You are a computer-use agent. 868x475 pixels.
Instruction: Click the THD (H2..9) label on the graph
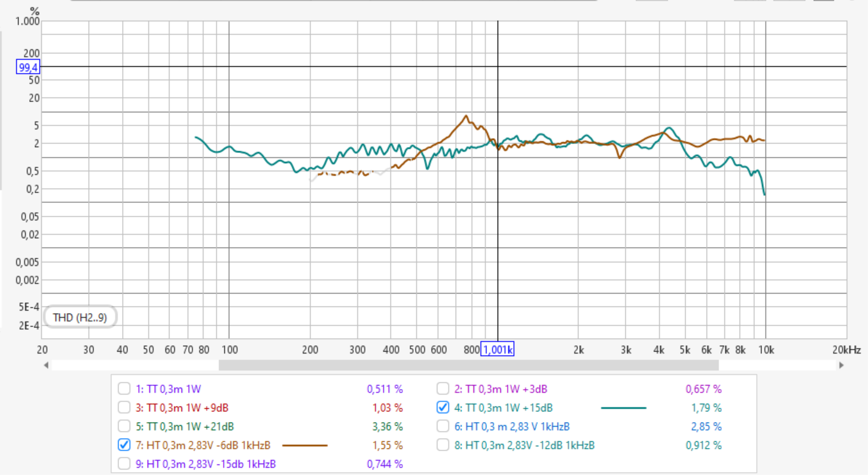click(80, 318)
